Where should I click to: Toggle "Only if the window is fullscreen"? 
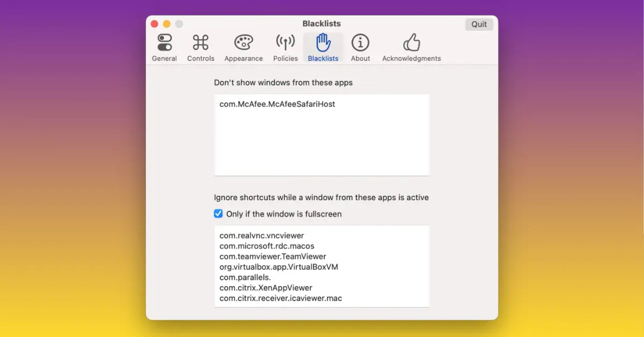click(218, 214)
